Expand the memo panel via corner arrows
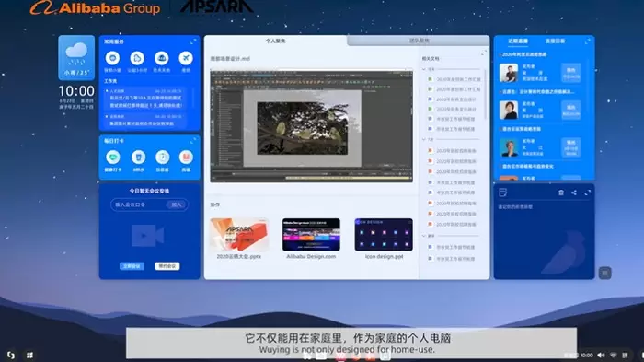This screenshot has height=362, width=644. tap(588, 193)
